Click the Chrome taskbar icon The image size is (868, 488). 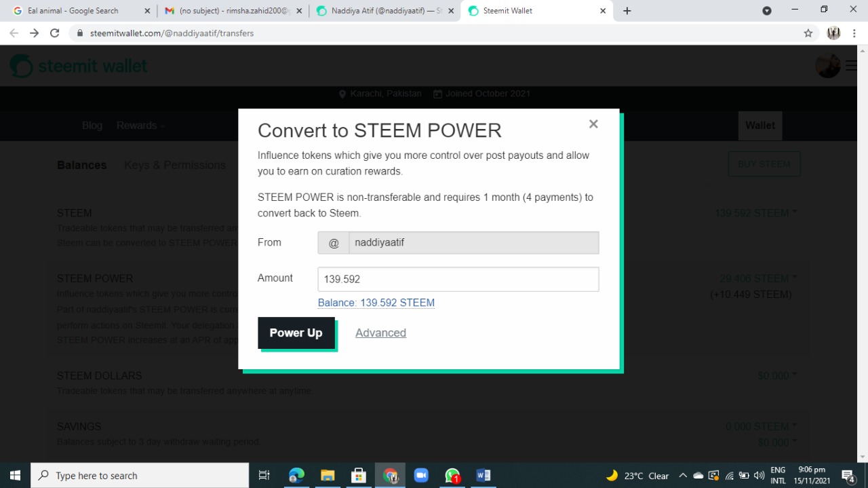390,475
